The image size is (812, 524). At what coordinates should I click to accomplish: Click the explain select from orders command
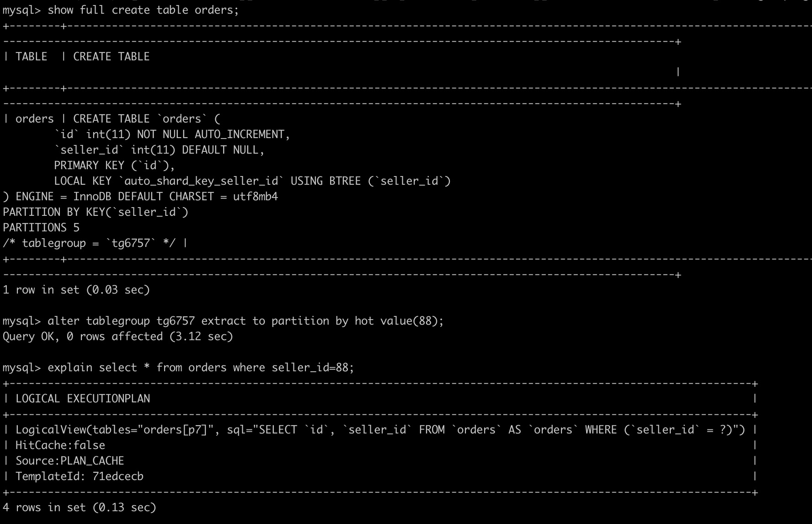[x=201, y=368]
